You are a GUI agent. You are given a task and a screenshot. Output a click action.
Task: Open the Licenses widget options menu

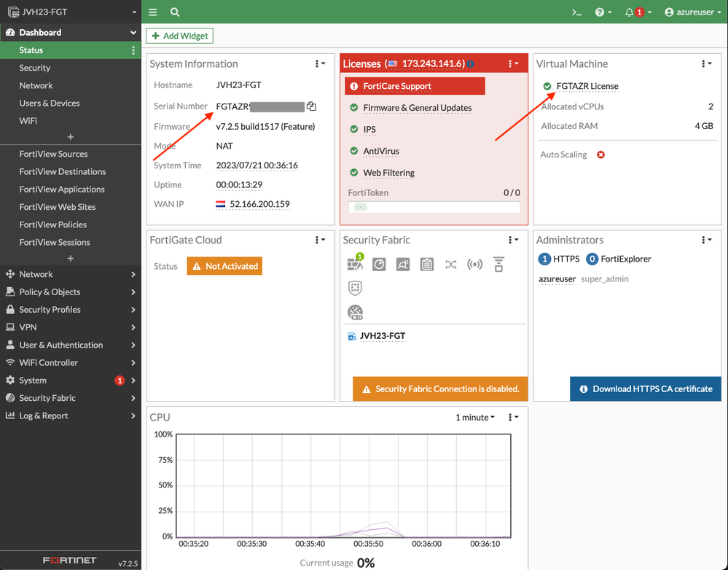(513, 63)
